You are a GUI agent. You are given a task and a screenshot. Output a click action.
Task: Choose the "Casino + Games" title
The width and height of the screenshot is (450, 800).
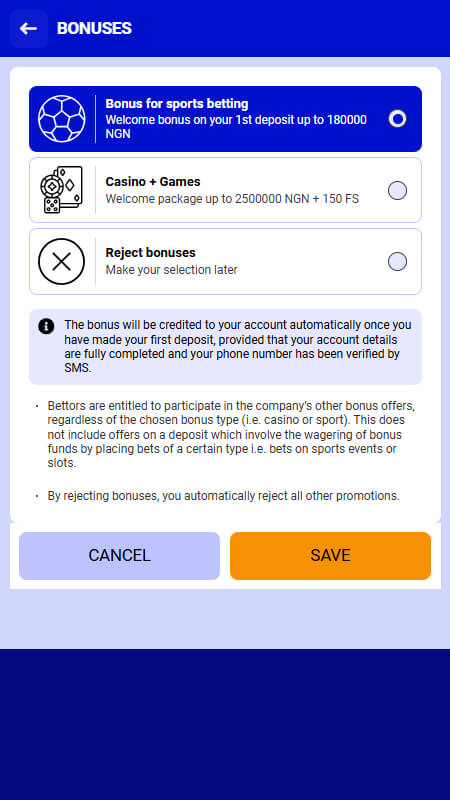[153, 182]
